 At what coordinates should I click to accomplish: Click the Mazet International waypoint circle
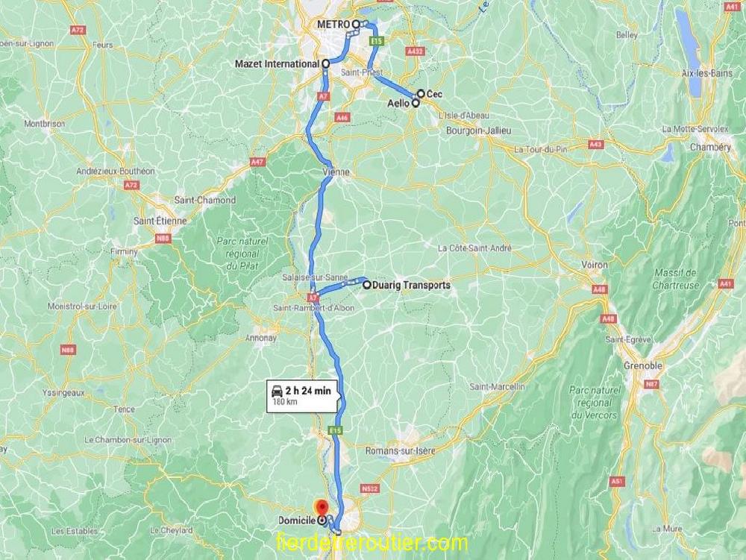pos(326,63)
